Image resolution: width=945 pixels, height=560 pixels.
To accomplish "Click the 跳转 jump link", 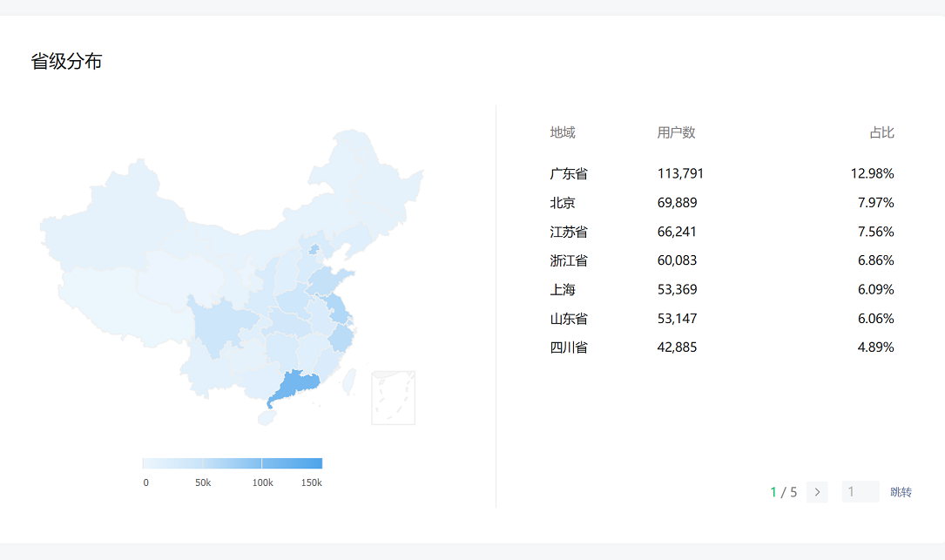I will pos(901,492).
